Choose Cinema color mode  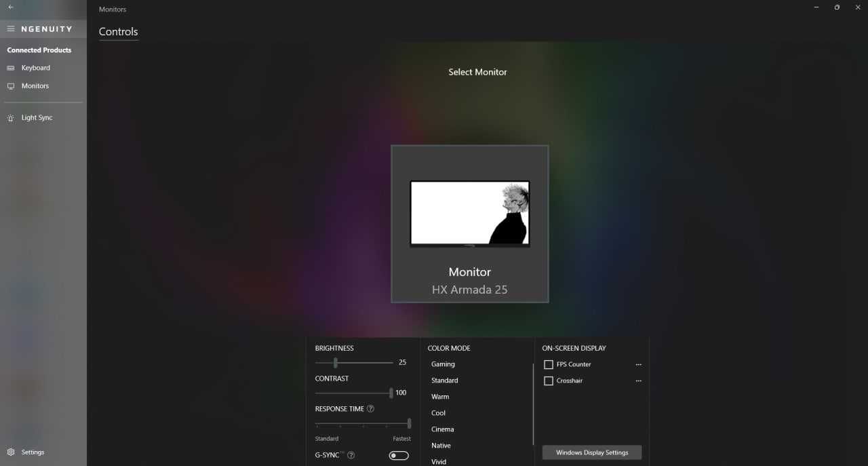pos(443,429)
